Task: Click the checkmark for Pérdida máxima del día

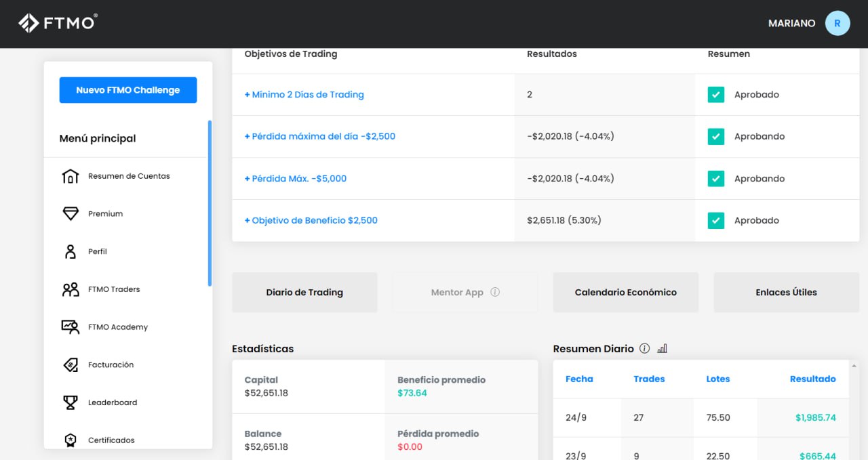Action: pos(715,136)
